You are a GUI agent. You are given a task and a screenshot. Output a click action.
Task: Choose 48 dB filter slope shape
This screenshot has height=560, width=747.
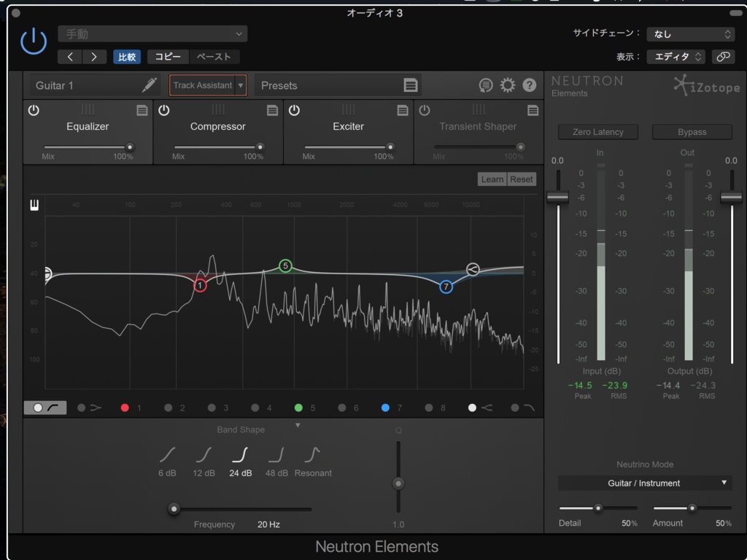click(276, 462)
